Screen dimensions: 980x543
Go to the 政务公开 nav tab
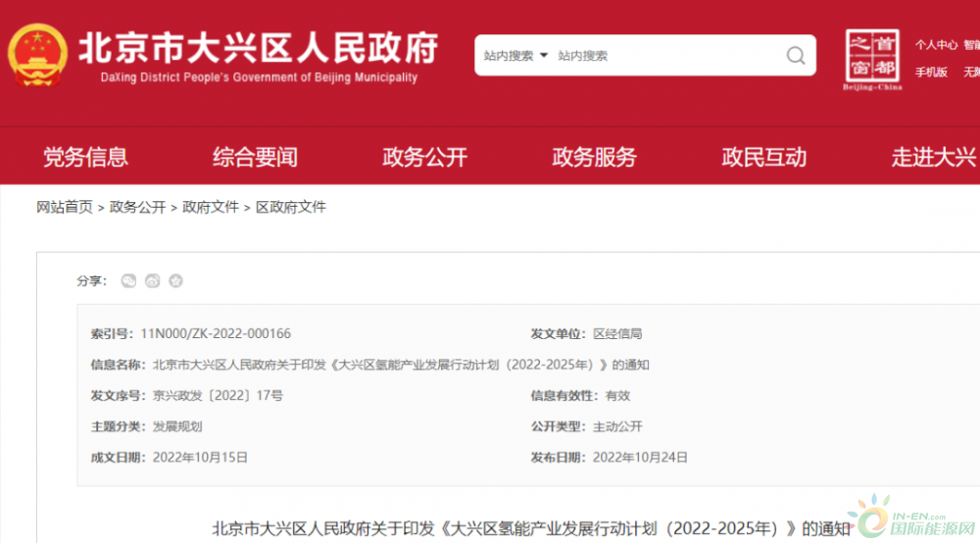(424, 157)
